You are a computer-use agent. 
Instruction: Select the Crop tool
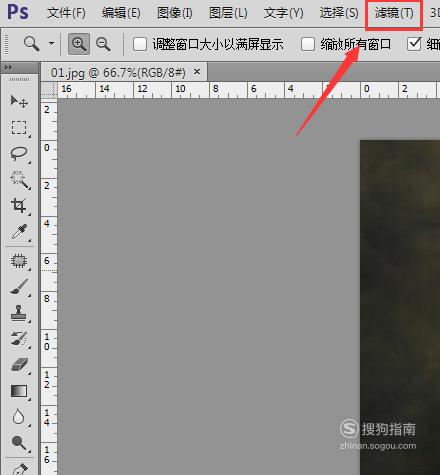click(19, 206)
